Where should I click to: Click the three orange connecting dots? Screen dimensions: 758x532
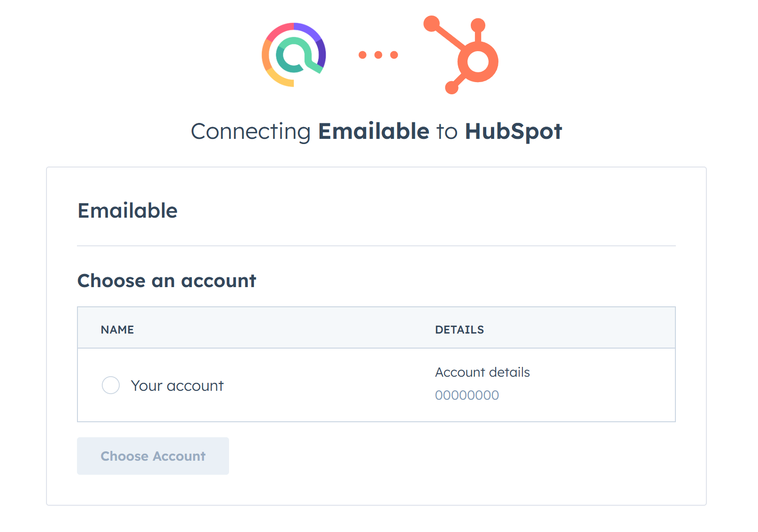[x=378, y=55]
